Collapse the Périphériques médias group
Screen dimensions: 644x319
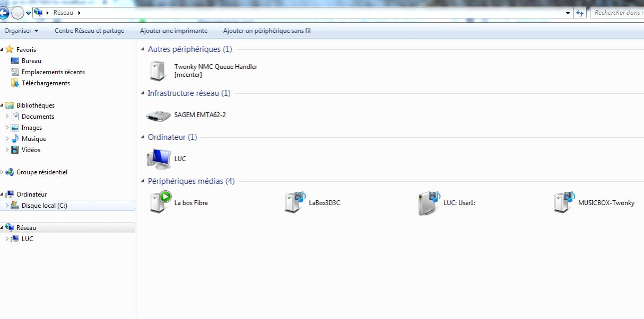[x=143, y=181]
